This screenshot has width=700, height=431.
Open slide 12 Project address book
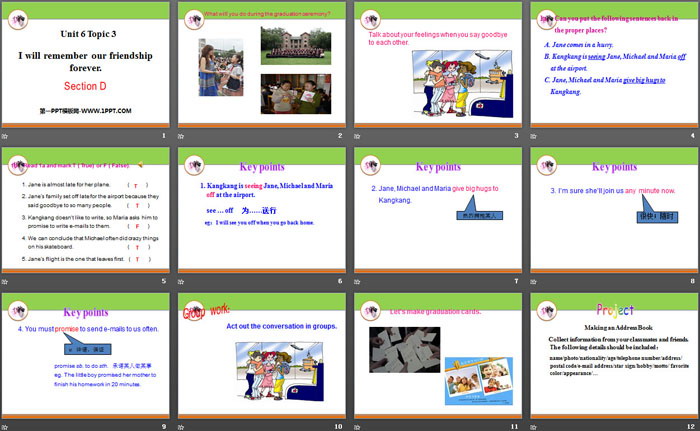point(614,356)
